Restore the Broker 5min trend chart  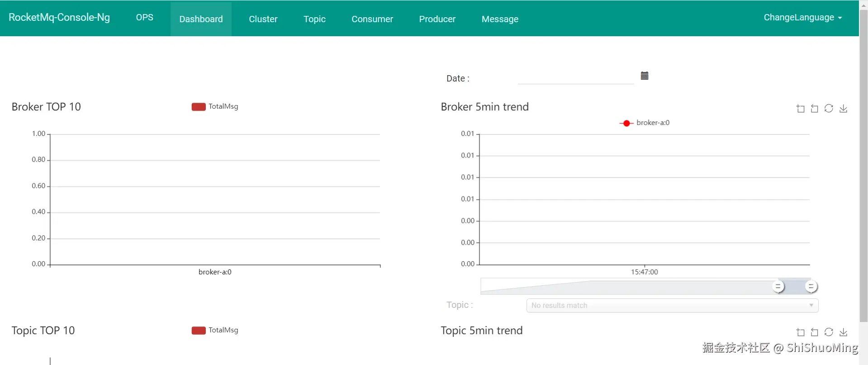coord(829,109)
